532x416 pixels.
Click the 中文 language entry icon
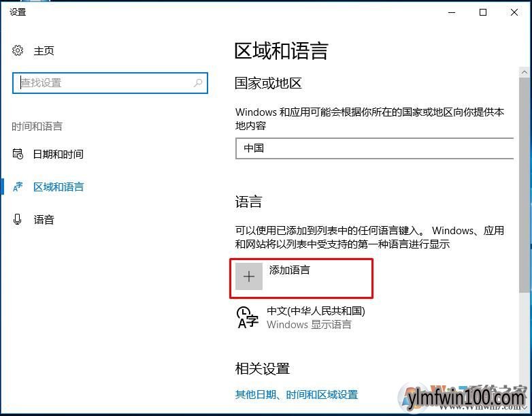248,317
